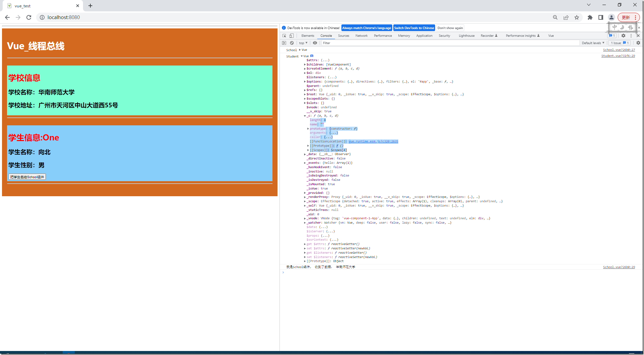Switch to the Memory tab
This screenshot has height=355, width=644.
pyautogui.click(x=404, y=36)
